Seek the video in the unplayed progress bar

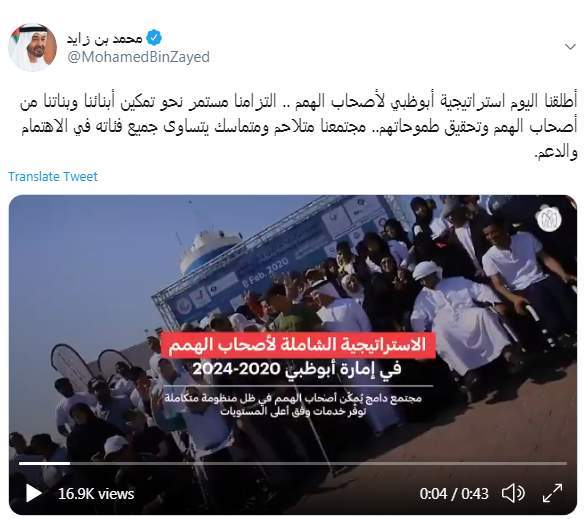point(318,463)
